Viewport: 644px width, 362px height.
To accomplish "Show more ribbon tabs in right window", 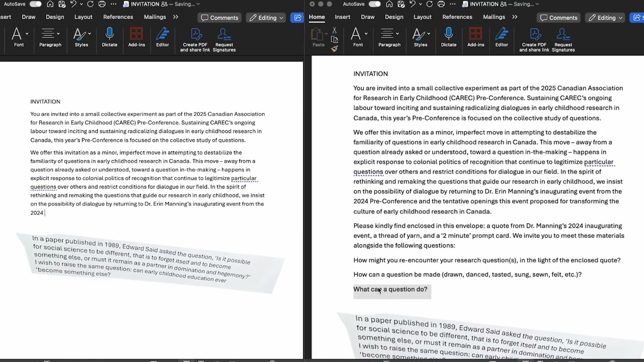I will [514, 17].
